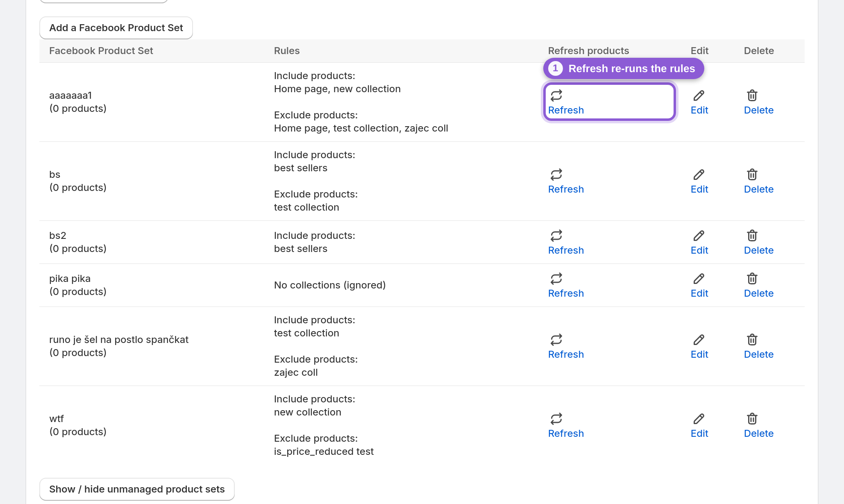844x504 pixels.
Task: Click the trash icon for pika pika
Action: (752, 279)
